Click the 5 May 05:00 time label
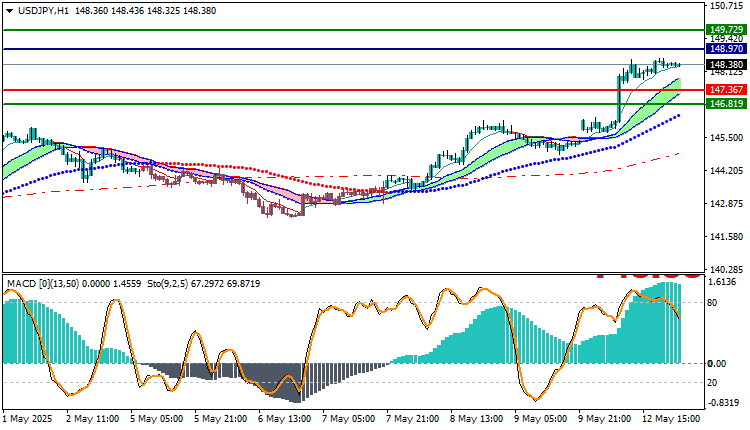Screen dimensions: 750x430 156,419
